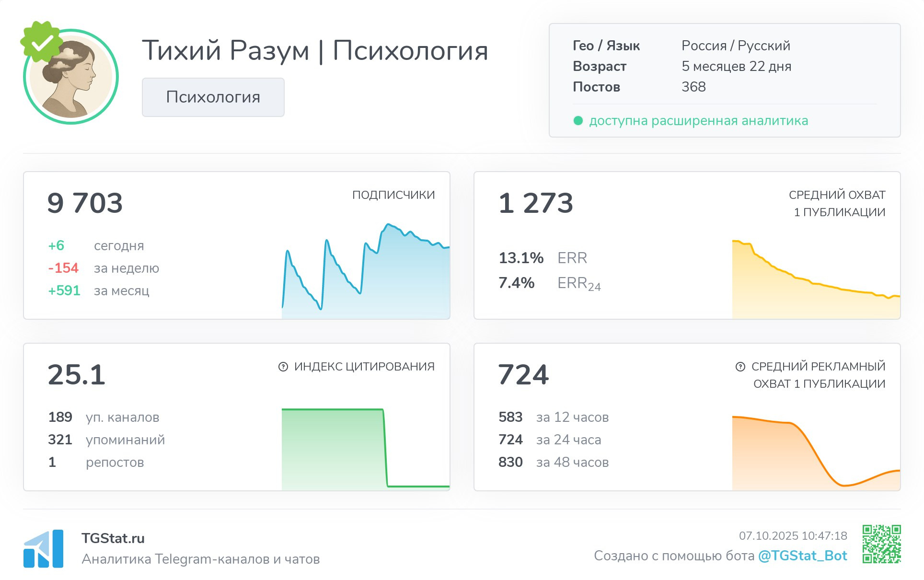The height and width of the screenshot is (580, 924).
Task: Click the TGStat.ru logo icon
Action: coord(44,548)
